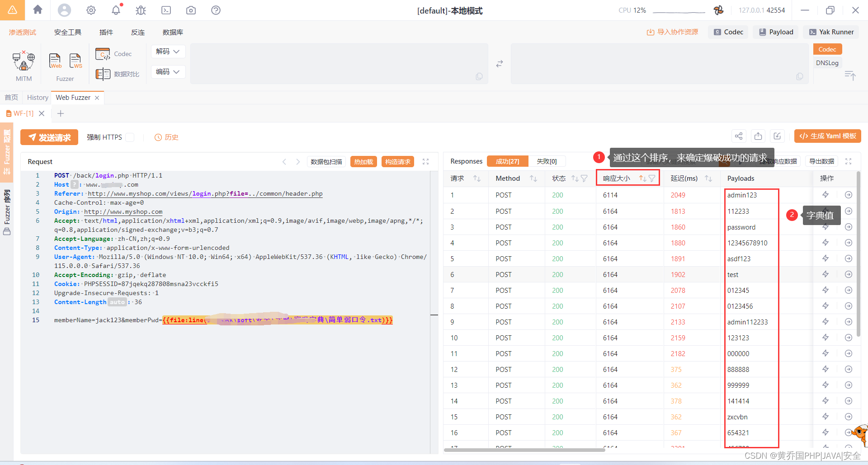Click the construct request button
This screenshot has width=868, height=465.
pos(398,162)
